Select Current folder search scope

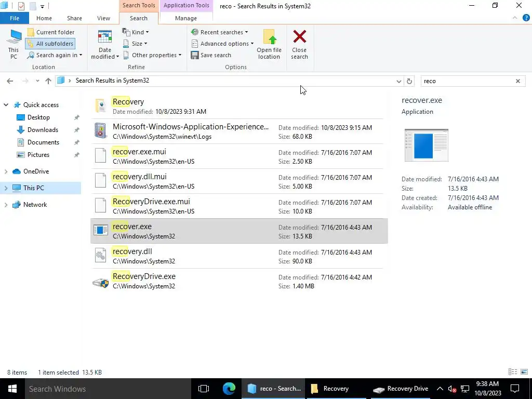[51, 32]
